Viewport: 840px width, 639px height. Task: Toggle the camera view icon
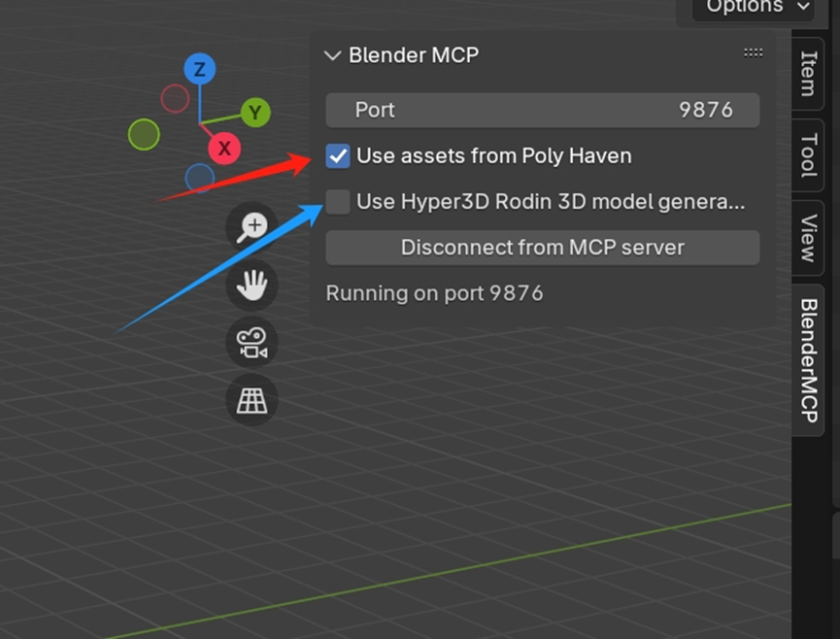coord(252,343)
